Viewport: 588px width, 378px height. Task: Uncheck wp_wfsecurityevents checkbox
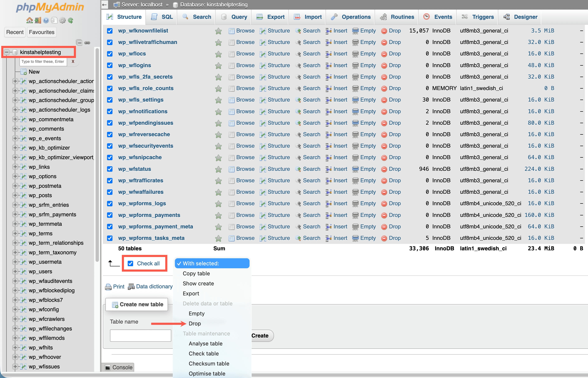pyautogui.click(x=110, y=146)
